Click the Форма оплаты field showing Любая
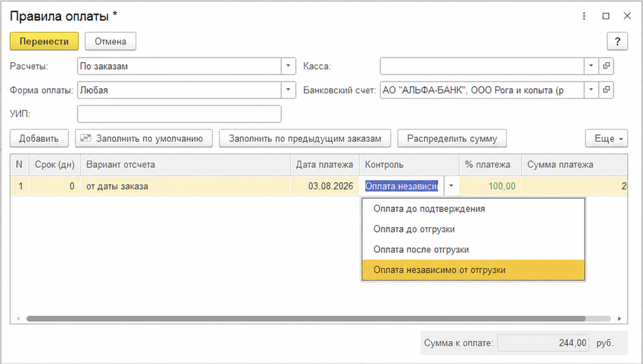Viewport: 643px width, 364px height. pos(180,90)
